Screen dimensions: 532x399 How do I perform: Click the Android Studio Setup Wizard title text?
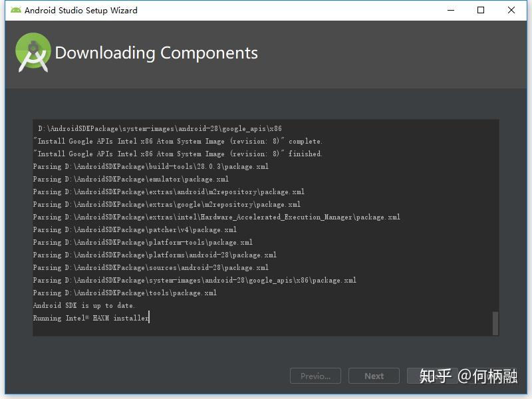click(x=81, y=11)
